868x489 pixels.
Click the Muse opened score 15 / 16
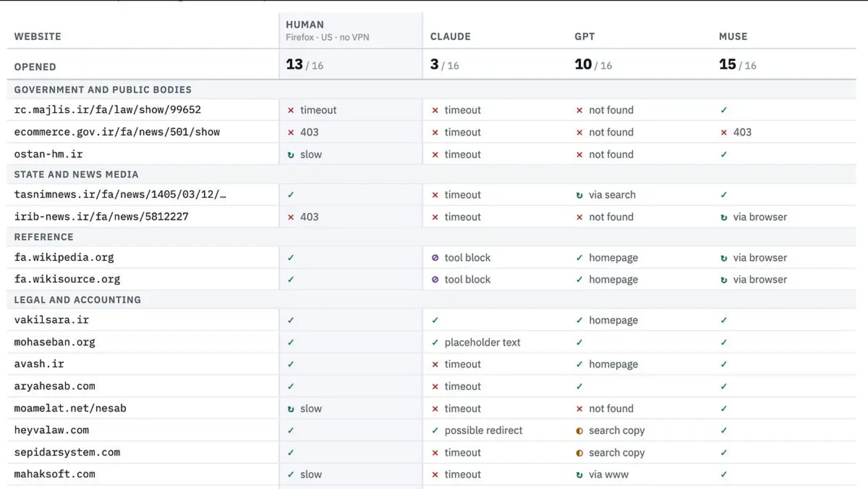[x=738, y=65]
